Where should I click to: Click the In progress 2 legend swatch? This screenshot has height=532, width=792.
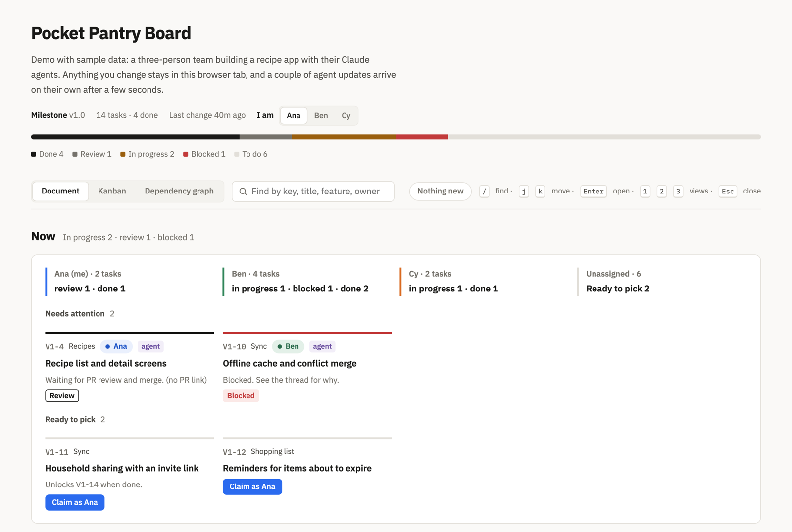click(x=123, y=154)
